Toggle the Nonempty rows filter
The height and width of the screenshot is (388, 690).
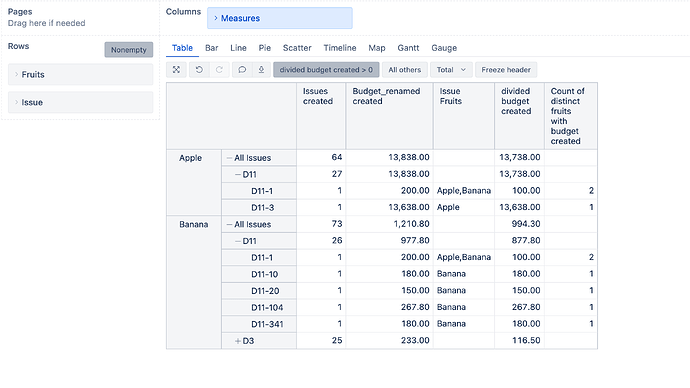tap(128, 50)
